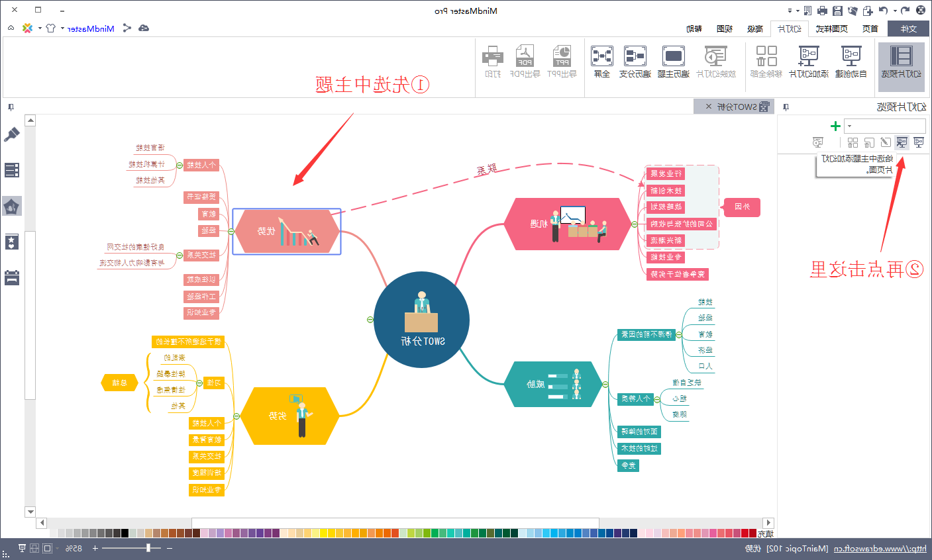Collapse the ribbon using the caret icon

11,28
